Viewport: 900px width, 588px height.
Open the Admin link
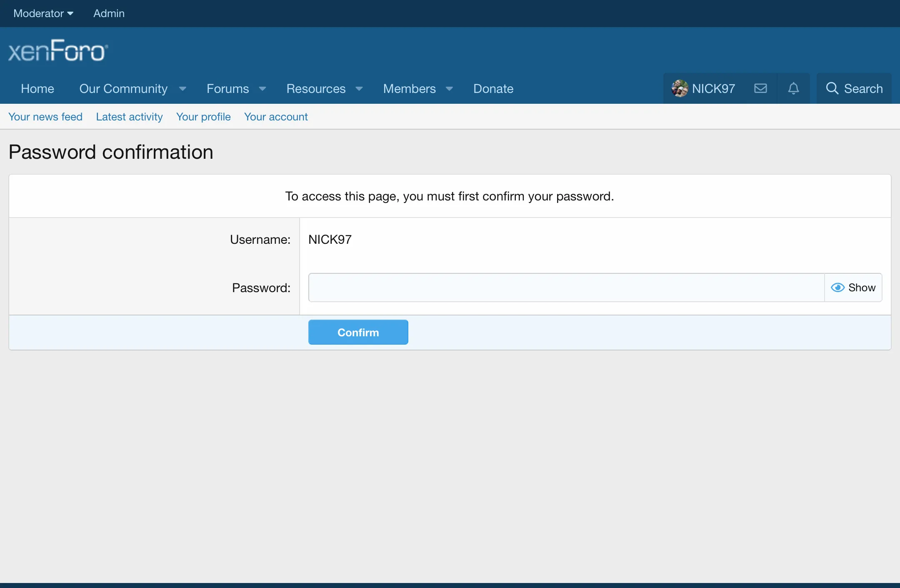click(x=109, y=13)
